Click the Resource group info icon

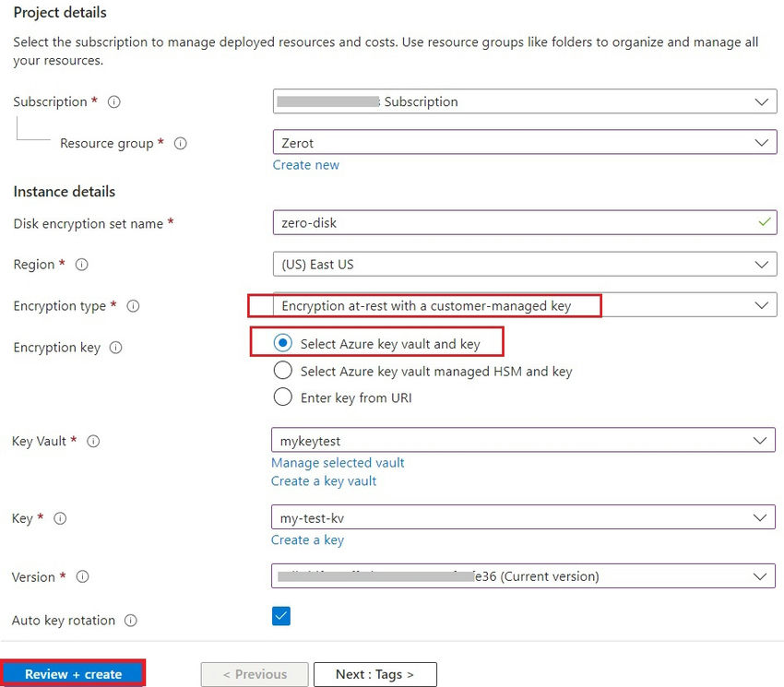(x=181, y=143)
